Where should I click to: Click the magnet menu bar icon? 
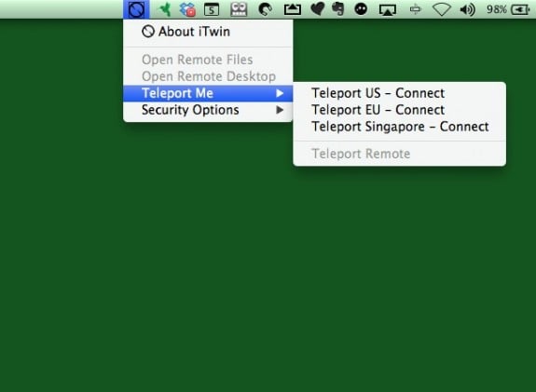(x=266, y=9)
